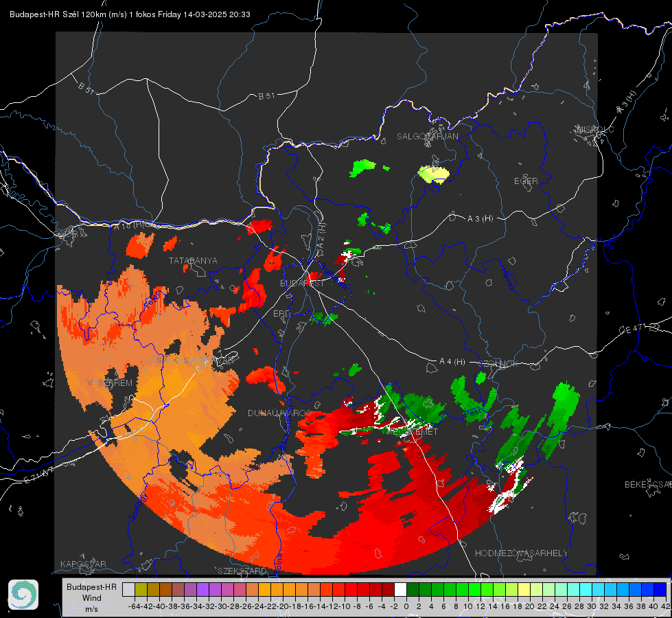Click the legend value label -64
The image size is (672, 618).
pyautogui.click(x=135, y=606)
